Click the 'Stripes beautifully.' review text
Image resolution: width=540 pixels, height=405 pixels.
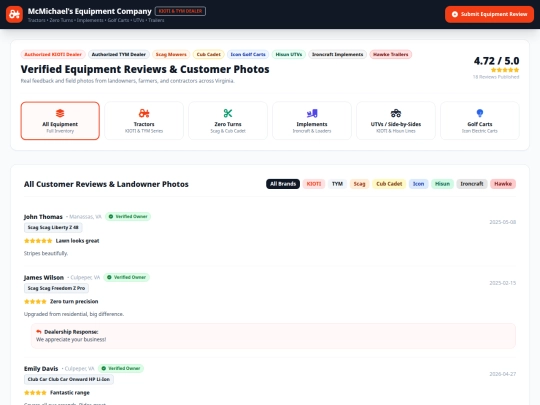pyautogui.click(x=46, y=253)
